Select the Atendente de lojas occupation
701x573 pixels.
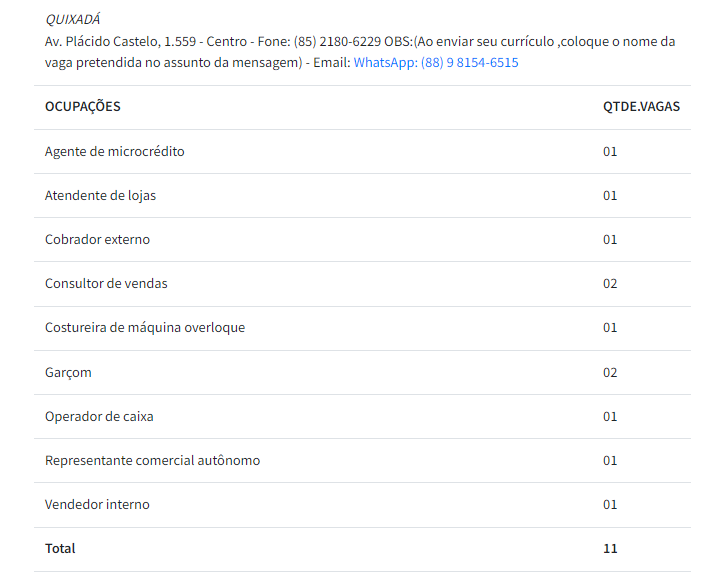pyautogui.click(x=100, y=196)
